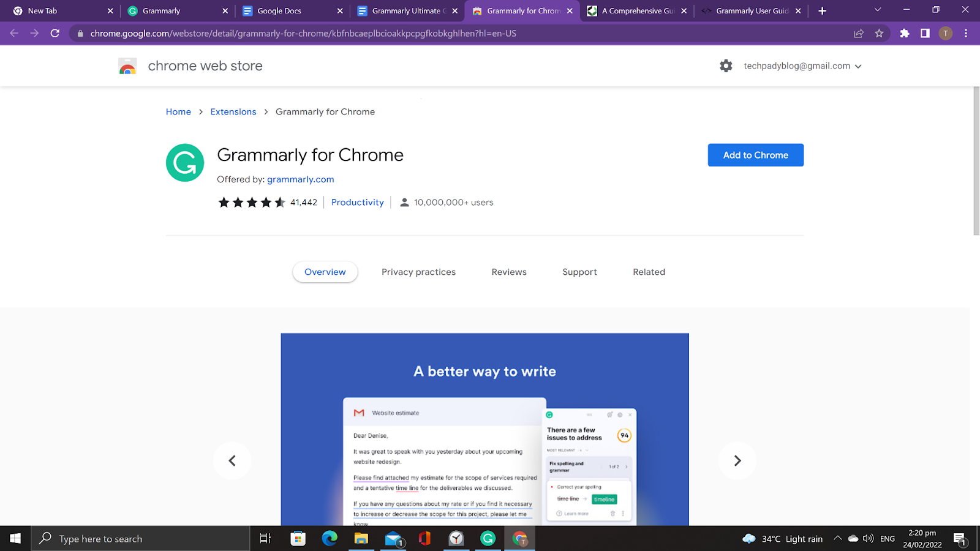
Task: Bookmark this page with the star icon
Action: click(879, 34)
